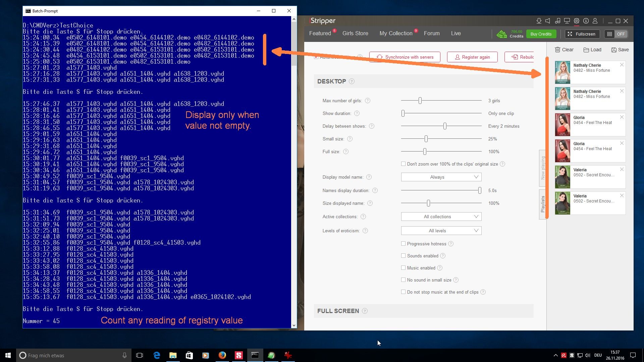
Task: Remove first Nathaly Cherie playlist card
Action: tap(622, 65)
